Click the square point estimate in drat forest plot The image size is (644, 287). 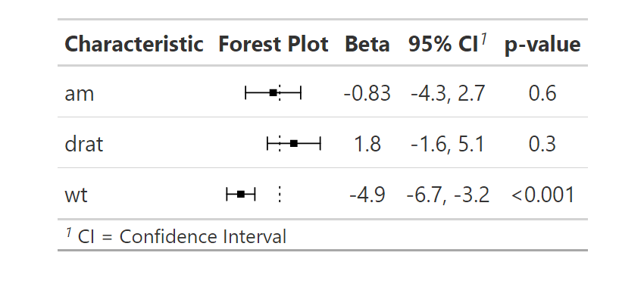coord(294,143)
